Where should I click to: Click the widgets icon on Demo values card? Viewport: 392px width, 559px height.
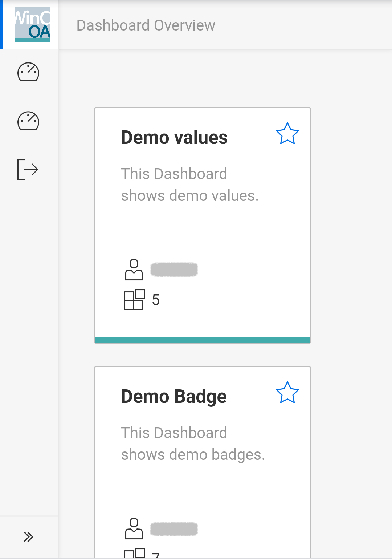(x=134, y=300)
